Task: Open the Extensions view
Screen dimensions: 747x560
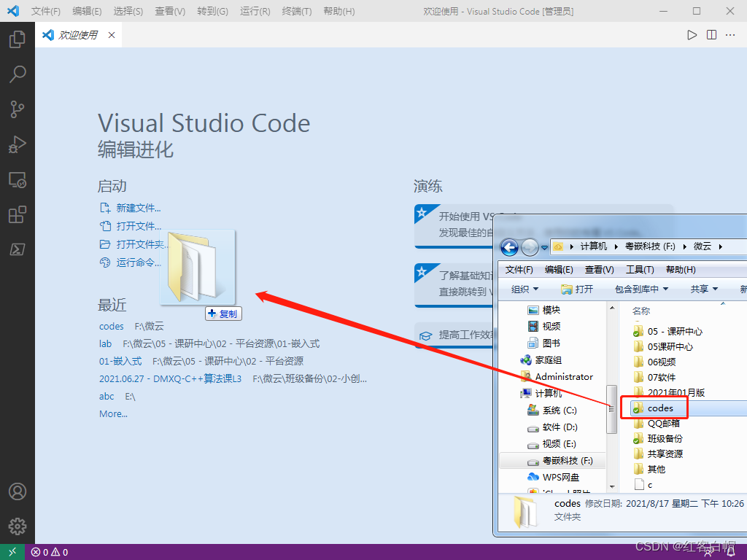Action: click(x=18, y=215)
